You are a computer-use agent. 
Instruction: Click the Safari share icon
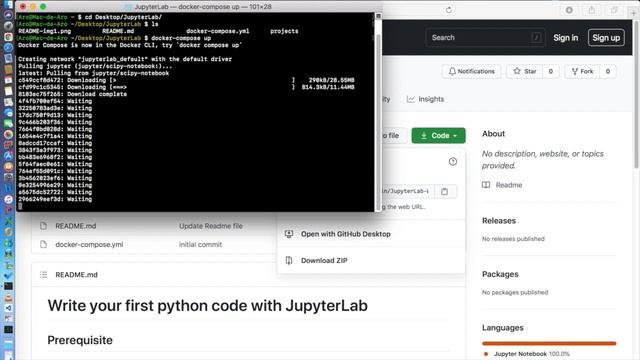point(591,10)
